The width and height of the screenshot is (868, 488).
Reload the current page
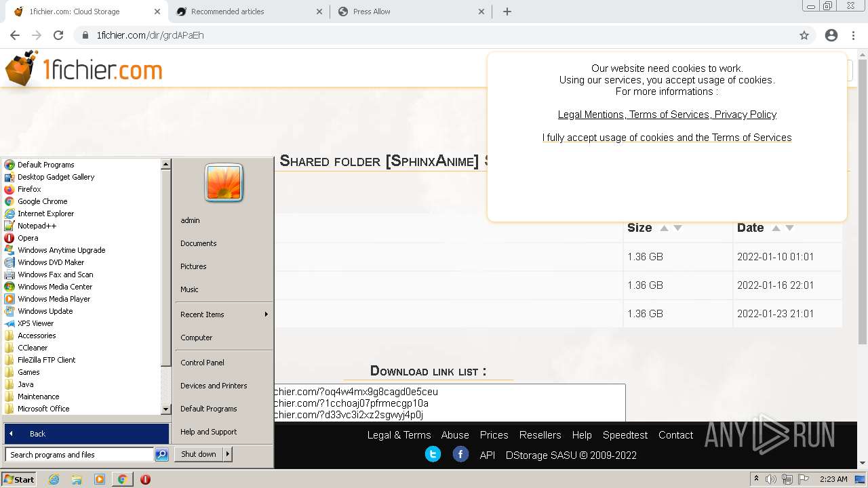[58, 35]
